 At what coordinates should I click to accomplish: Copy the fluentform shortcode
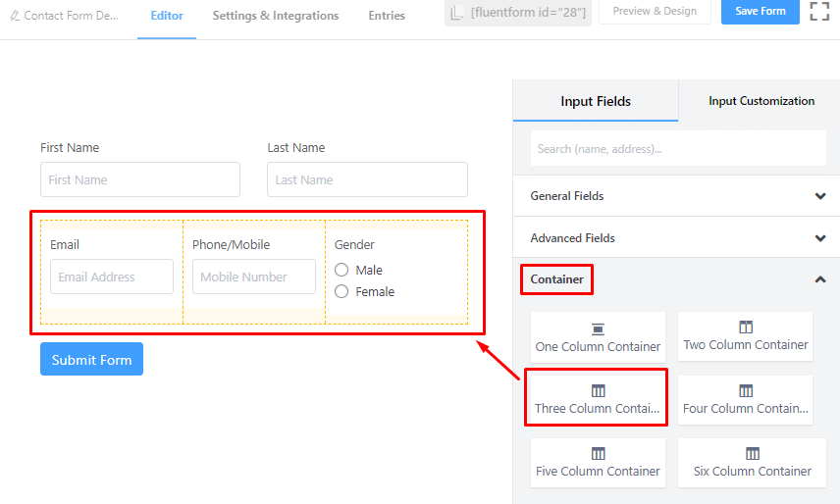(x=518, y=12)
